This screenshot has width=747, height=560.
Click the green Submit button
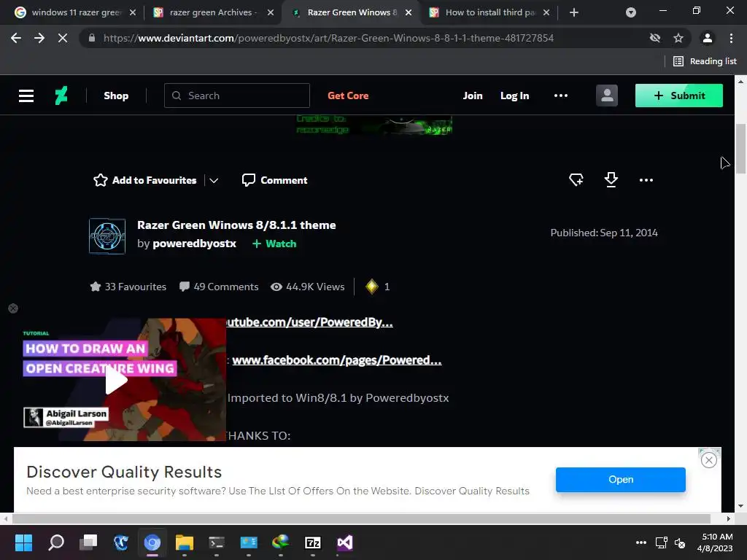[x=679, y=96]
